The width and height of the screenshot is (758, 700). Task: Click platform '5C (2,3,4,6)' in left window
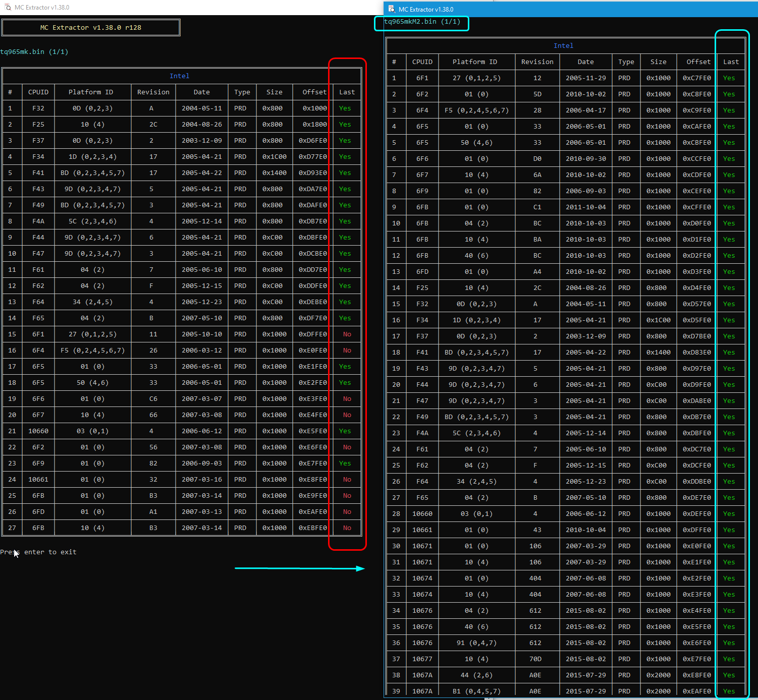click(x=93, y=221)
